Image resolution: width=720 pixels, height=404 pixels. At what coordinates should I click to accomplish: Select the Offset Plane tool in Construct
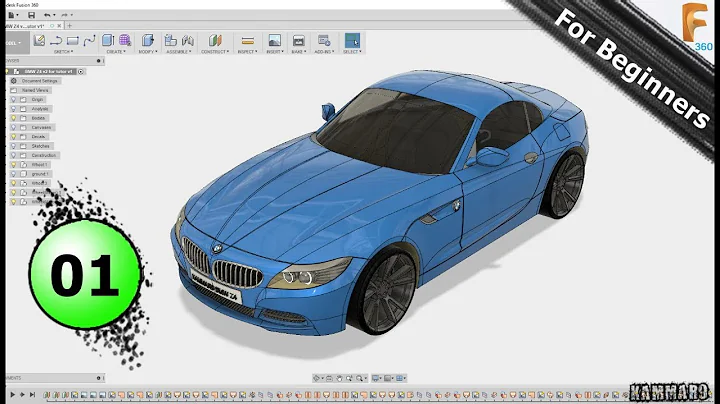[x=215, y=40]
